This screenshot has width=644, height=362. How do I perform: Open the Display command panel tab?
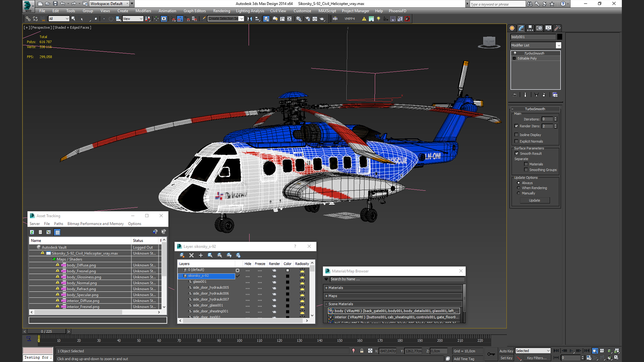(x=548, y=28)
